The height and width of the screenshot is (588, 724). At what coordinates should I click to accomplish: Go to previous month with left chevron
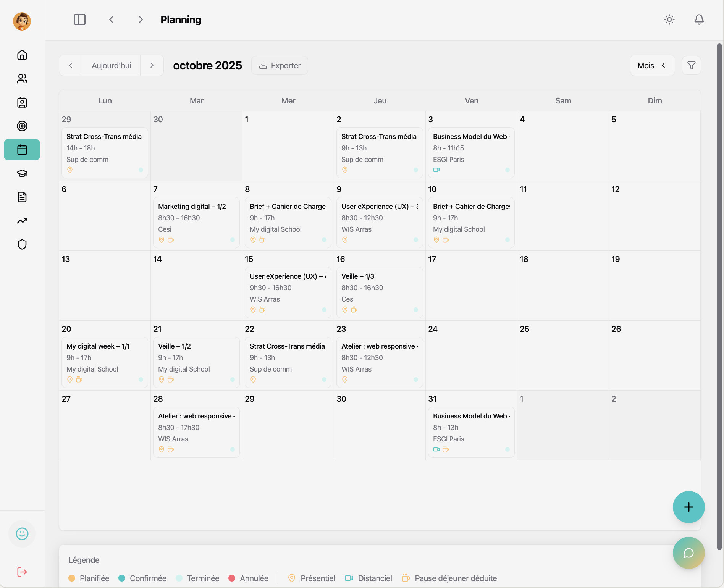pos(71,65)
